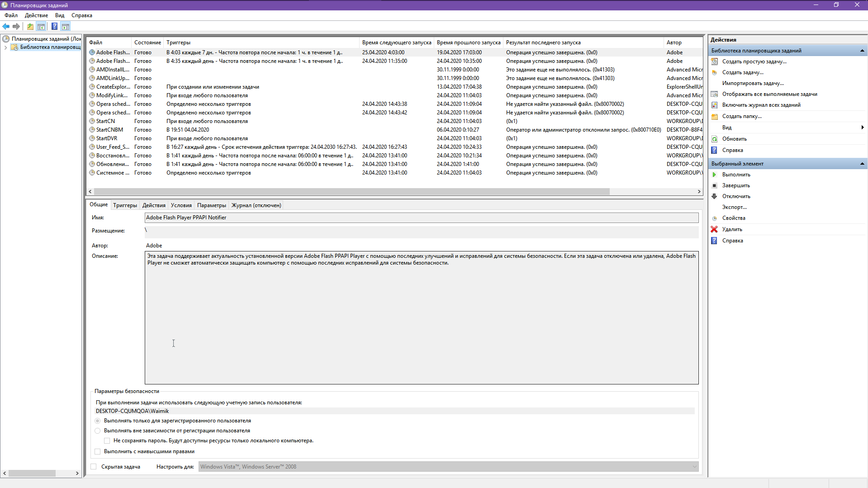Toggle 'Скрытая задача' checkbox

pos(94,467)
